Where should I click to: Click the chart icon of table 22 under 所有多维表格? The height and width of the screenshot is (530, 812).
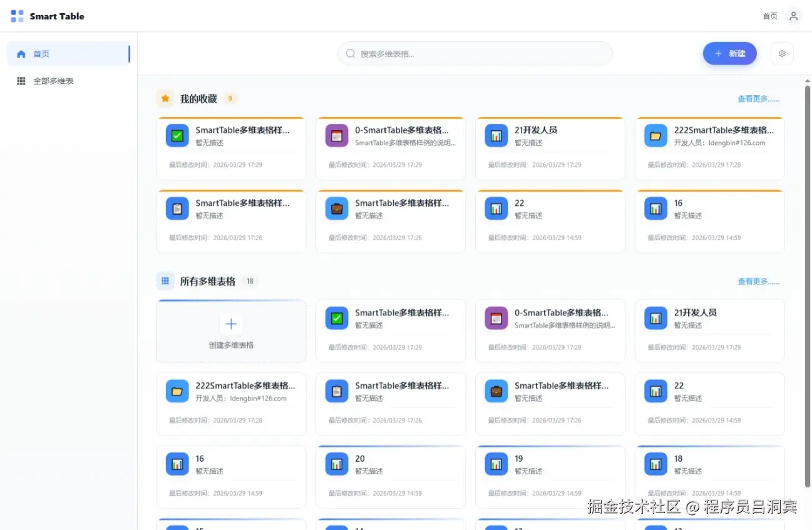[x=656, y=391]
